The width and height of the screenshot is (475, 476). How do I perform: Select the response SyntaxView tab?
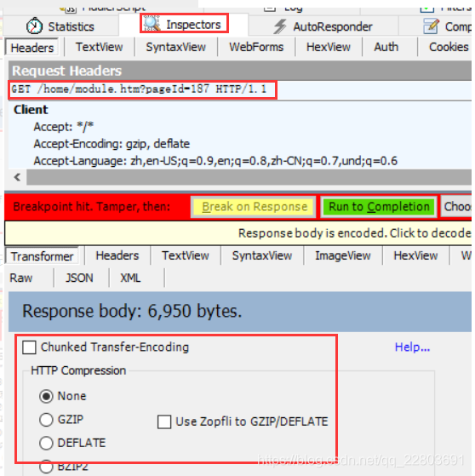pos(262,255)
